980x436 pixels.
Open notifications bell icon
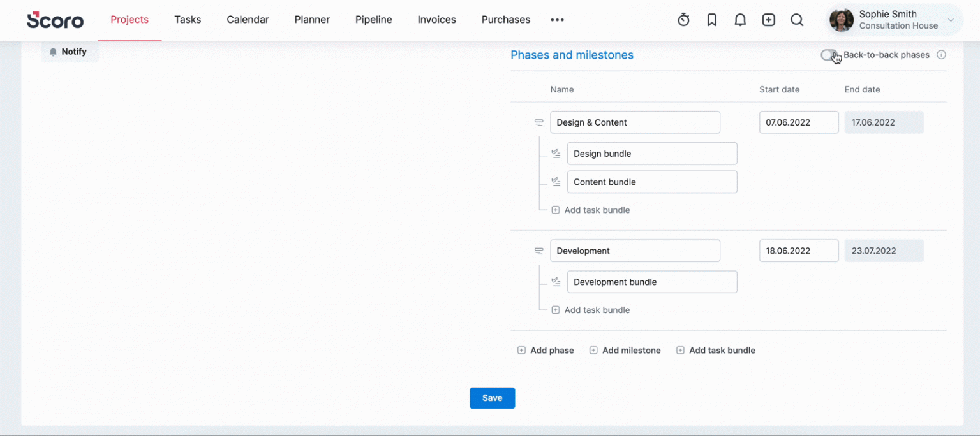pyautogui.click(x=739, y=20)
